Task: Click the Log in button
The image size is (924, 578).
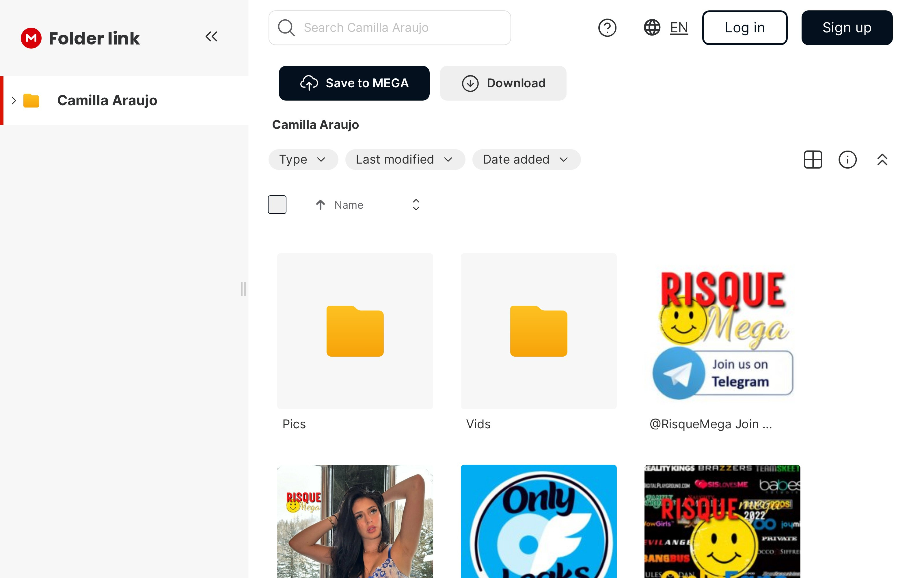Action: (745, 27)
